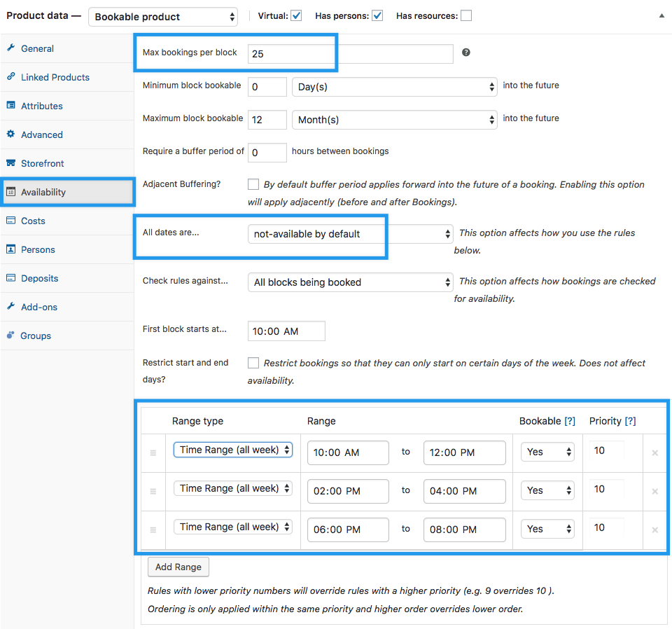Image resolution: width=672 pixels, height=629 pixels.
Task: Click the Add Range button
Action: (x=178, y=567)
